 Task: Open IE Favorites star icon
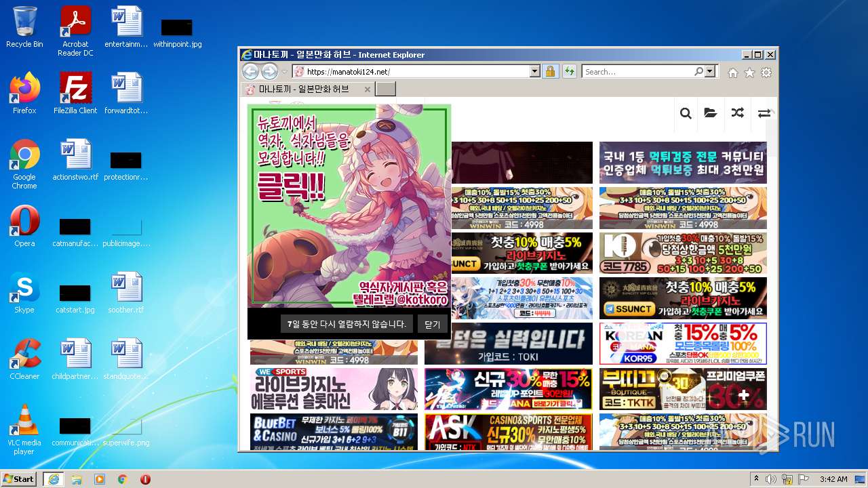click(749, 73)
